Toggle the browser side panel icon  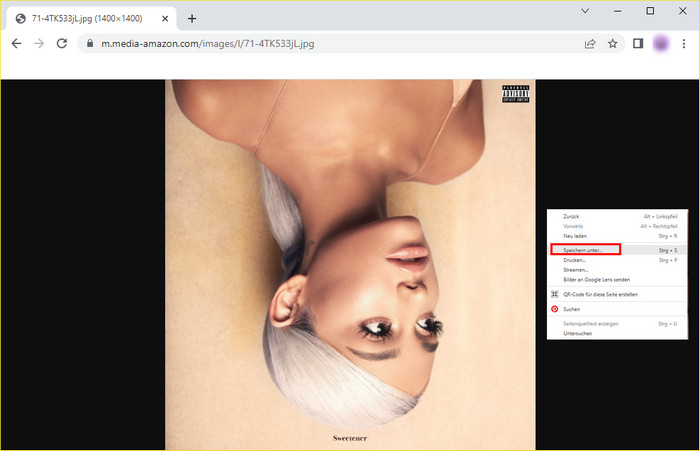638,43
